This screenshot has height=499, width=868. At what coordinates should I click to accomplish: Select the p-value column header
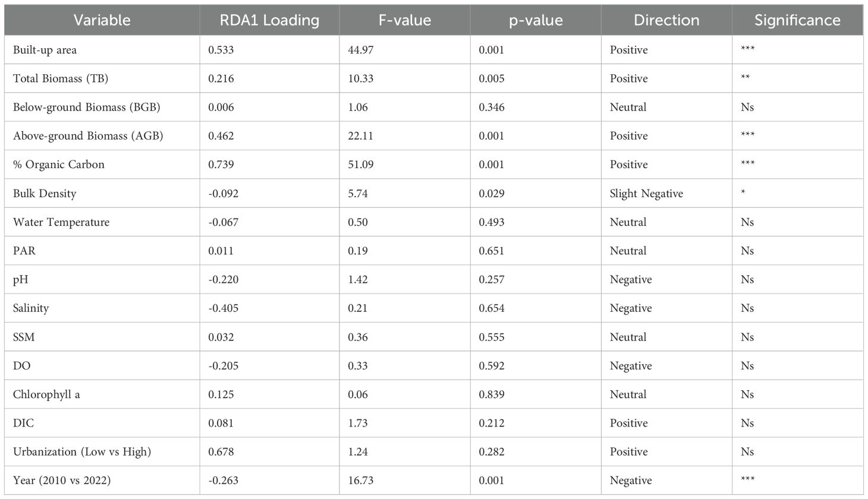point(535,20)
